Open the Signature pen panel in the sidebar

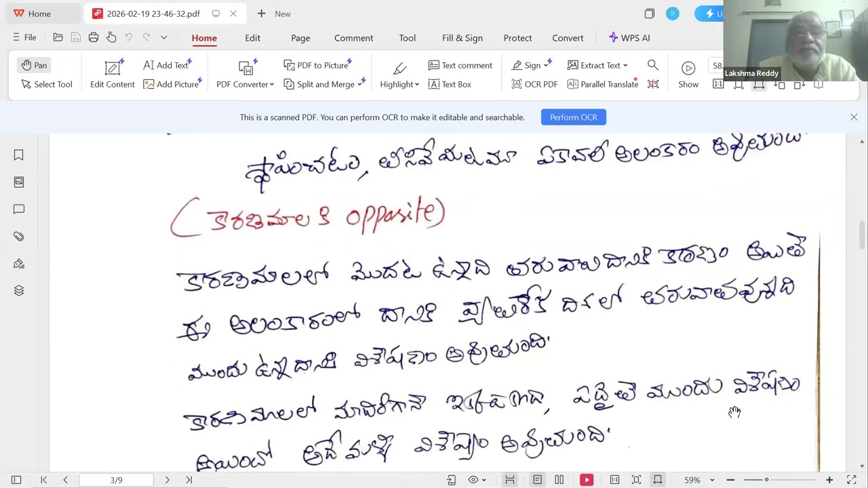coord(19,264)
